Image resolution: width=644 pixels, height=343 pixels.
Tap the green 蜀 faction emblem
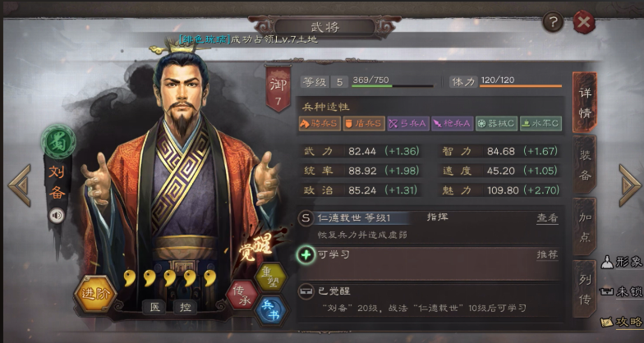pyautogui.click(x=58, y=142)
